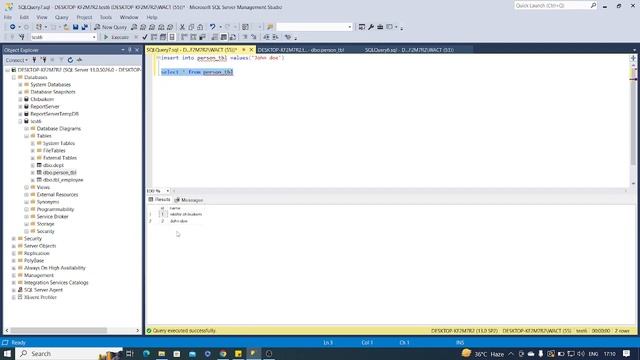
Task: Collapse the Tables folder node
Action: coord(27,136)
